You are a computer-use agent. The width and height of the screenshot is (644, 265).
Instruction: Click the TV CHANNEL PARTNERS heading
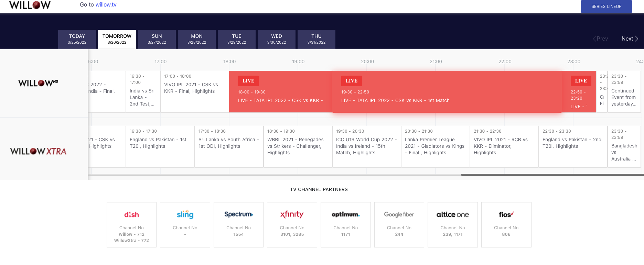point(319,189)
